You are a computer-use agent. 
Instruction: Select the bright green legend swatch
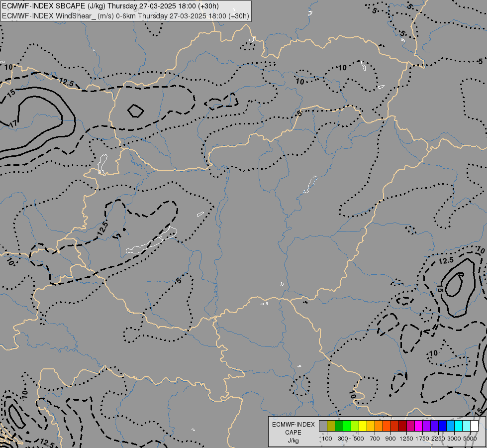(347, 426)
